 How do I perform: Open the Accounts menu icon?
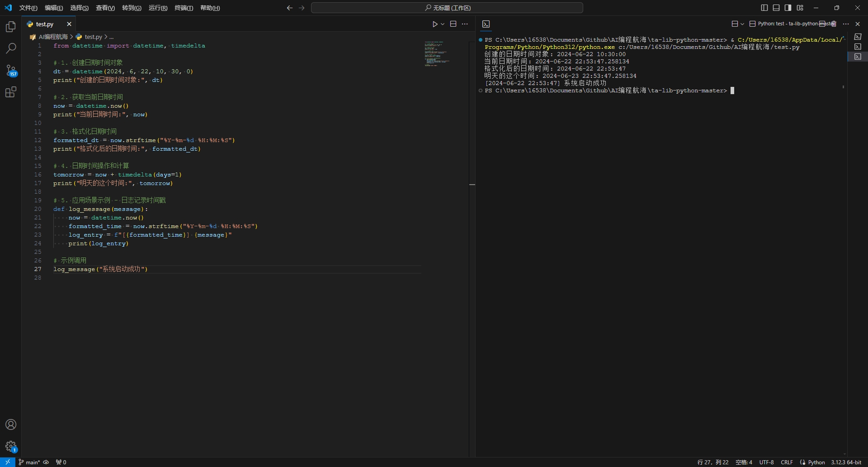tap(11, 424)
